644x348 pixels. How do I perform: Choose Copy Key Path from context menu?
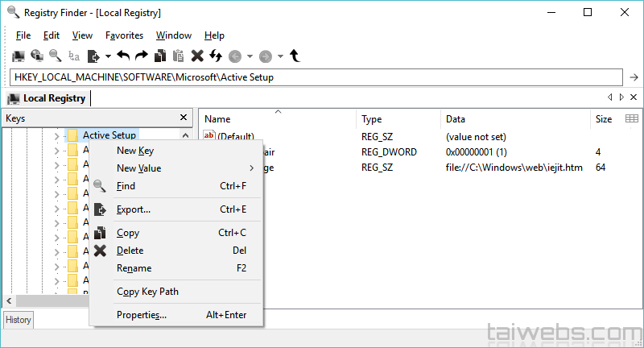[x=147, y=292]
